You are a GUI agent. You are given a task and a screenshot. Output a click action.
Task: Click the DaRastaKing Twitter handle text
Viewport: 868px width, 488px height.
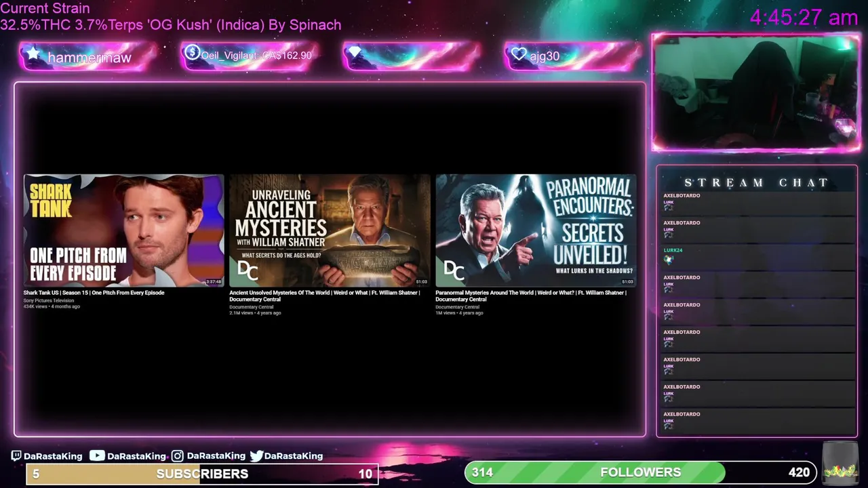coord(294,456)
